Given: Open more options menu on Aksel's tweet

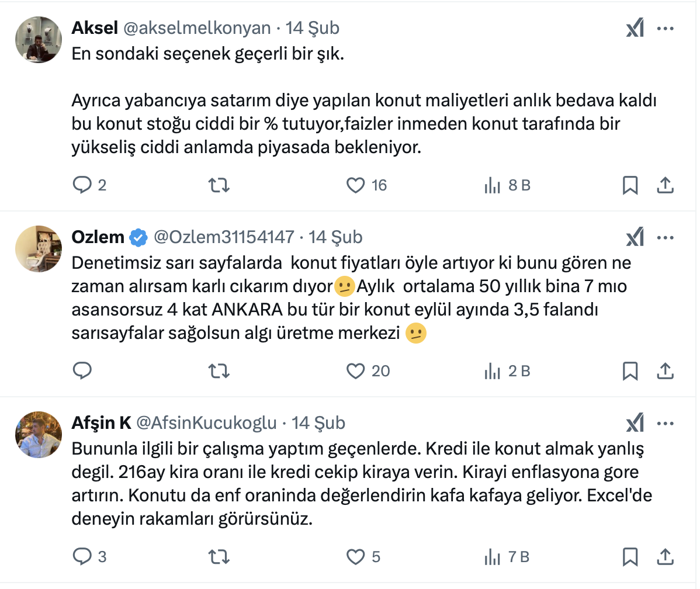Looking at the screenshot, I should point(666,28).
